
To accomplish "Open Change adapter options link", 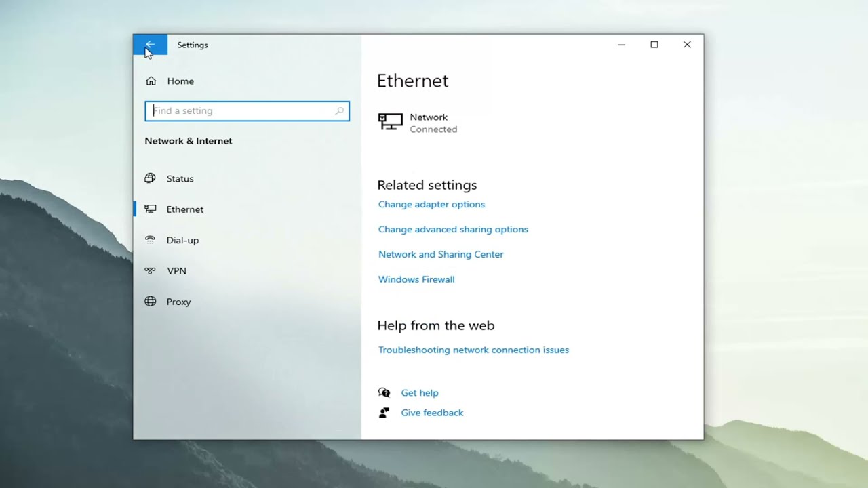I will click(x=431, y=204).
